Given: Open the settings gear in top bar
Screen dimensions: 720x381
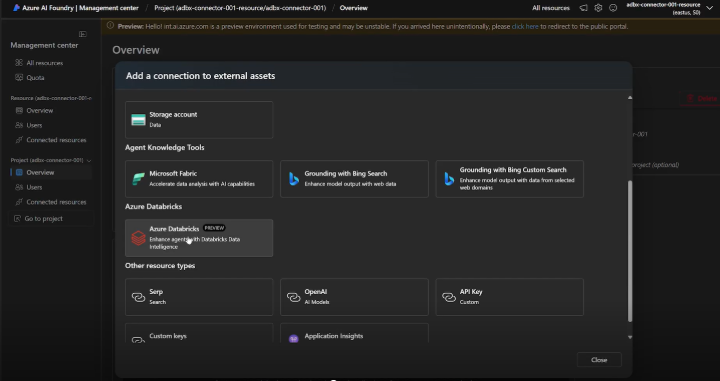Looking at the screenshot, I should pos(598,8).
